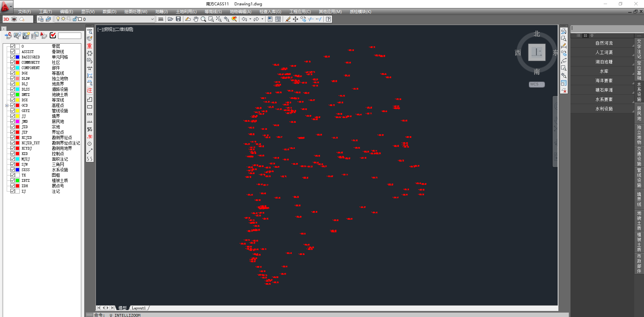644x317 pixels.
Task: Click the zoom magnifier icon
Action: (x=203, y=19)
